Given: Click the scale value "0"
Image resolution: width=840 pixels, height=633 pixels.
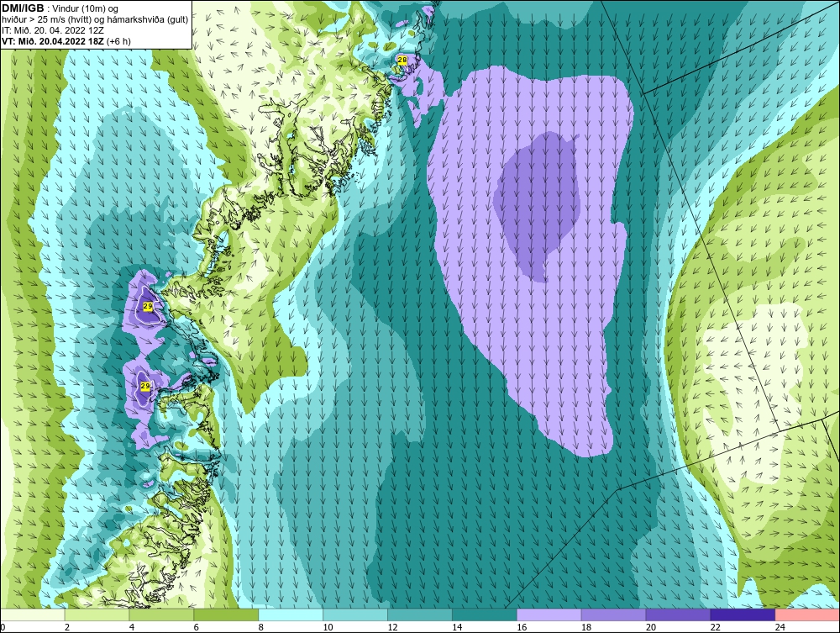Looking at the screenshot, I should [x=3, y=627].
